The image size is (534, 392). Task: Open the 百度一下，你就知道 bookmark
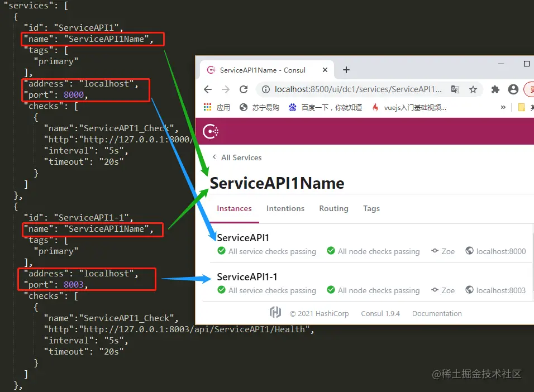(325, 107)
